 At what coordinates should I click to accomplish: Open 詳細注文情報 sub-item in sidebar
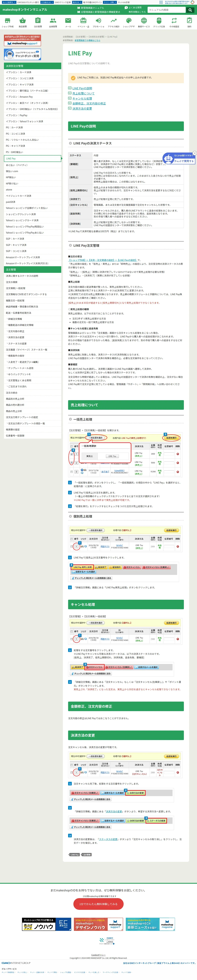32,319
